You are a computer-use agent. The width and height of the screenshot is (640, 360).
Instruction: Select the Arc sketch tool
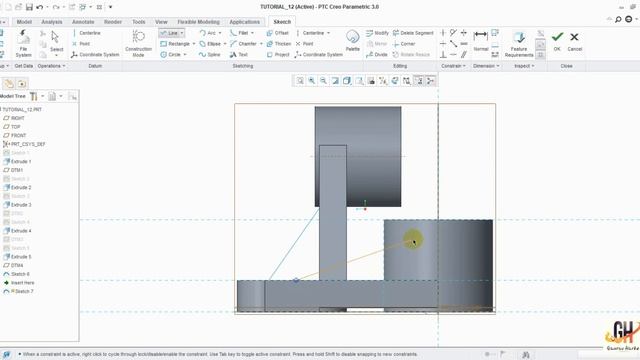pyautogui.click(x=208, y=33)
